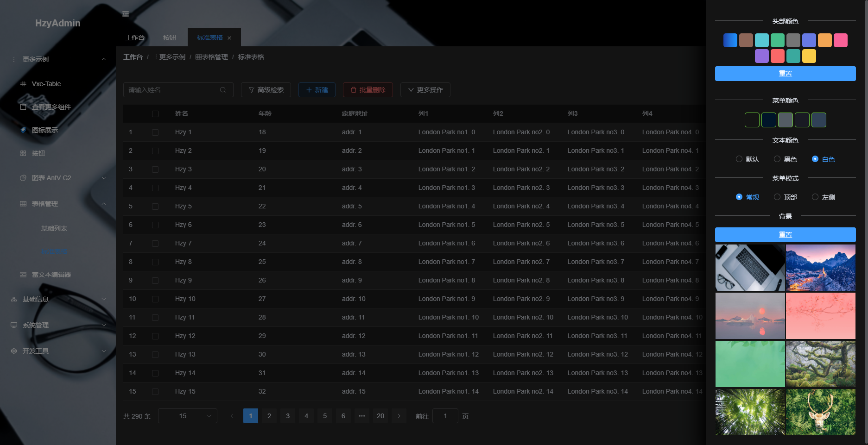Image resolution: width=868 pixels, height=445 pixels.
Task: Open 查看更多组件 in sidebar
Action: pos(51,107)
